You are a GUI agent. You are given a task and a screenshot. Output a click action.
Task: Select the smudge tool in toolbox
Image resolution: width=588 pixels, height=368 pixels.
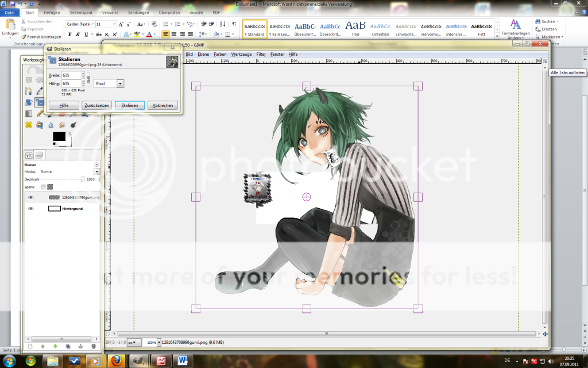click(62, 125)
